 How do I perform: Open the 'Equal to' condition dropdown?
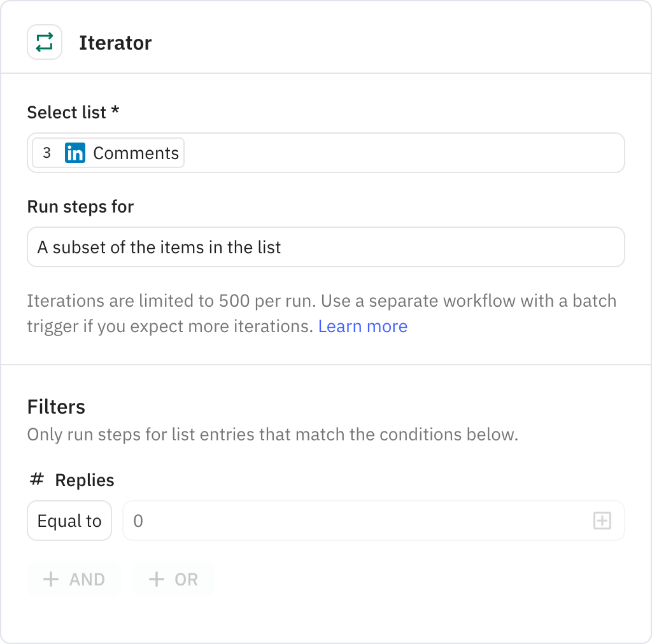[69, 521]
